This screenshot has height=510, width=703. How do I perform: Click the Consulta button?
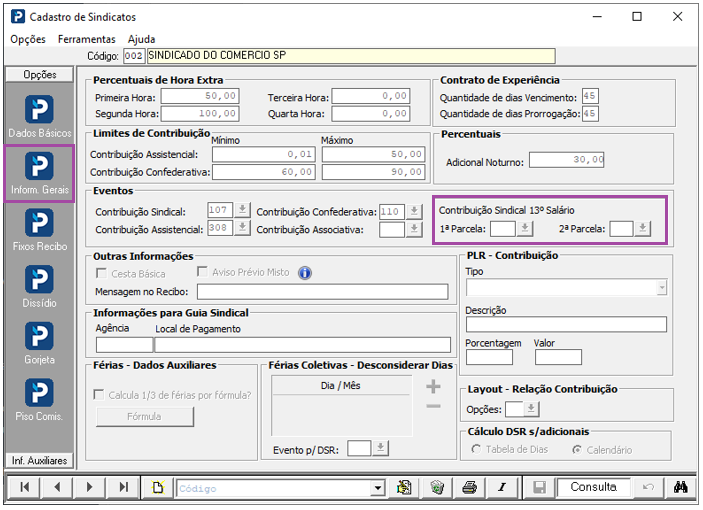(593, 487)
